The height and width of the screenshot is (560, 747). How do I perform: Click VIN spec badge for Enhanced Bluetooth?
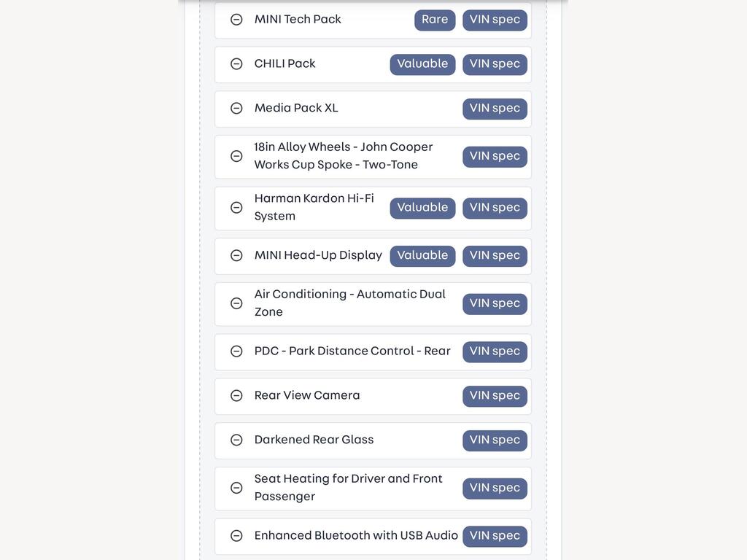point(495,536)
